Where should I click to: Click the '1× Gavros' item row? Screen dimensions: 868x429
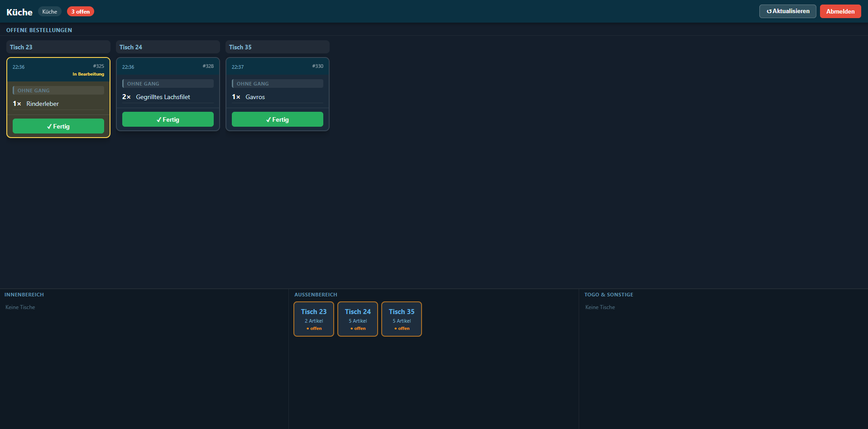click(x=278, y=97)
